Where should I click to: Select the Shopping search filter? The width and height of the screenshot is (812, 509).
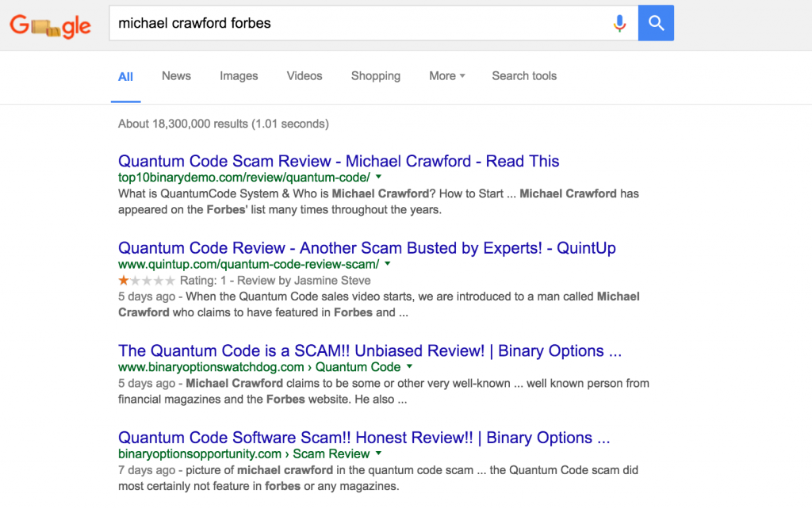coord(375,75)
